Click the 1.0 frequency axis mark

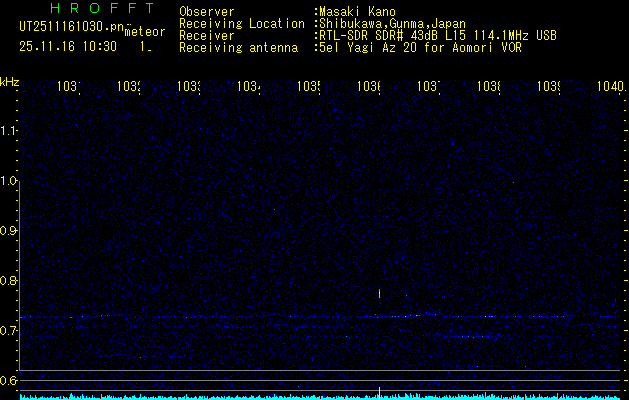click(9, 181)
